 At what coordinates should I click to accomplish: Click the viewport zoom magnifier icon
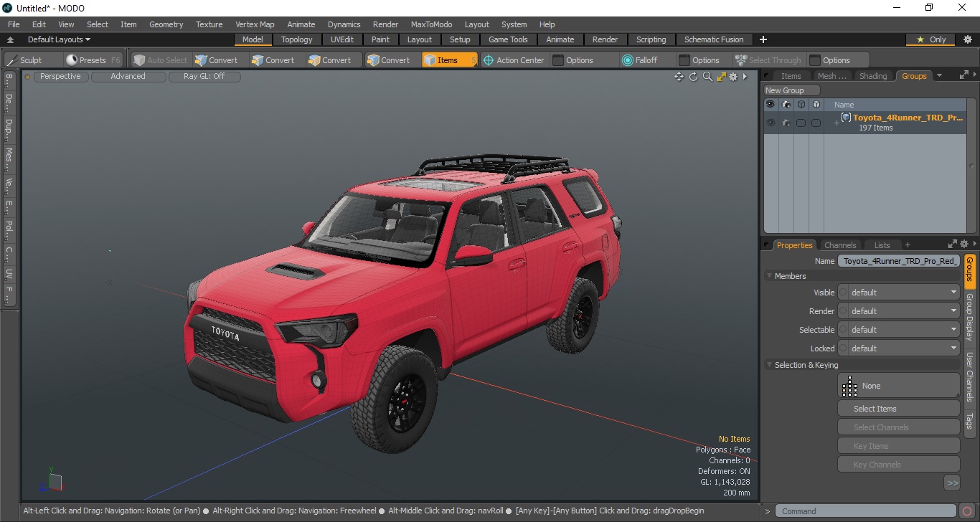(x=707, y=77)
